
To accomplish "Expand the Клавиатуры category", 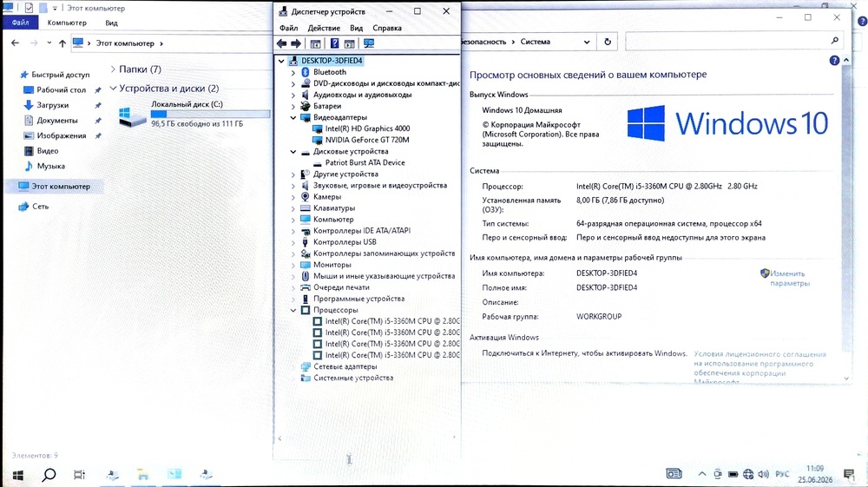I will pyautogui.click(x=293, y=208).
